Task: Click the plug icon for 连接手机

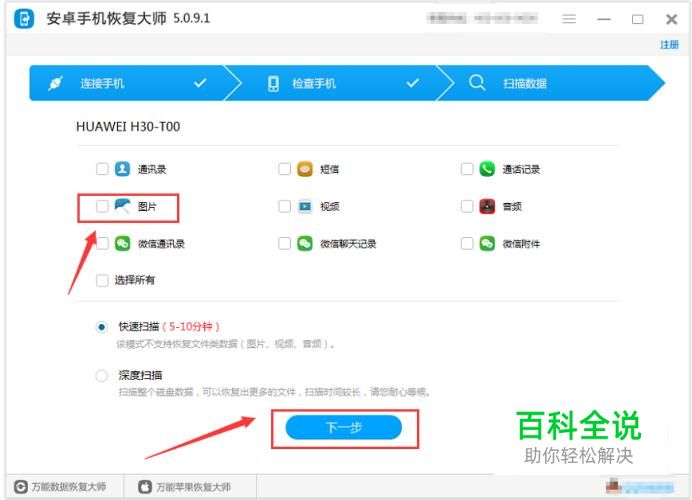Action: pos(56,83)
